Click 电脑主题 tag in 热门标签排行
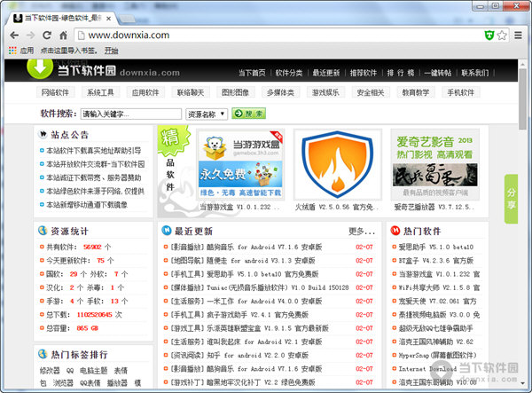Screen dimensions: 532x393 pos(94,371)
